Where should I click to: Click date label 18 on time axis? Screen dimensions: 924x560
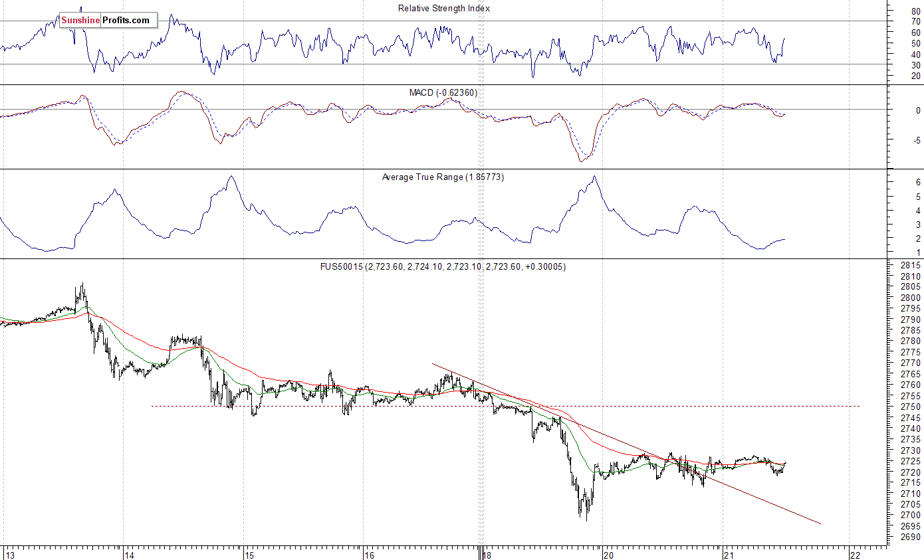point(489,555)
